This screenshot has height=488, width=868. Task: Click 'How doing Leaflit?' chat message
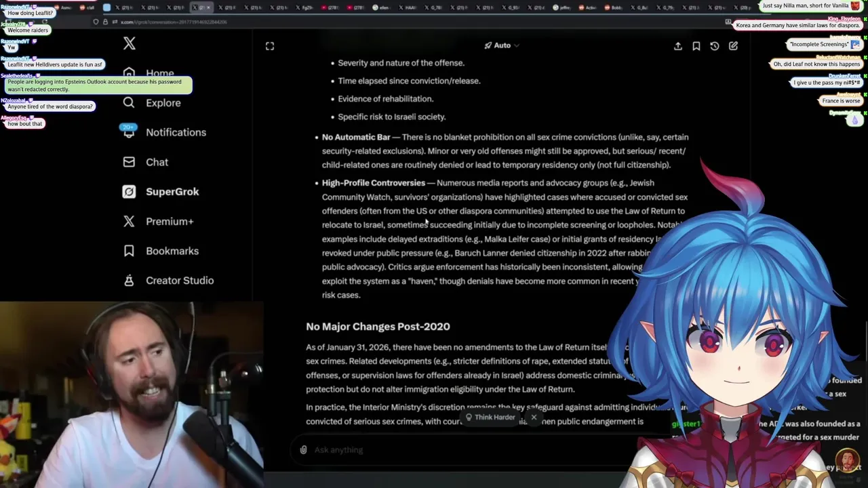tap(30, 13)
